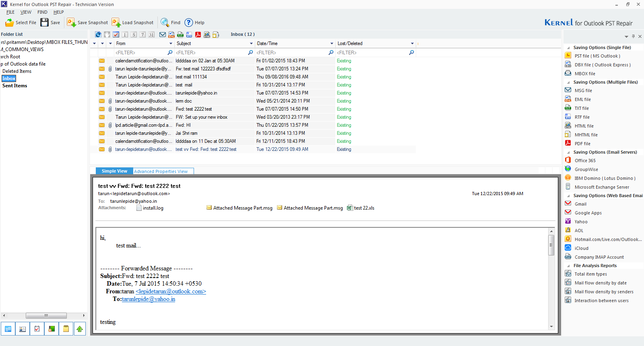The height and width of the screenshot is (346, 644).
Task: Collapse Saving Options (Single File) section
Action: coord(568,48)
